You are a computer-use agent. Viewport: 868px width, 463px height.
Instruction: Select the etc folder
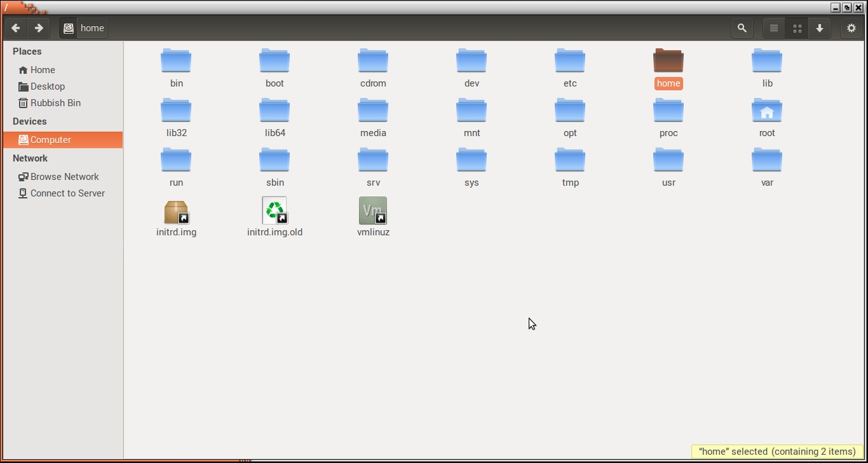click(570, 62)
